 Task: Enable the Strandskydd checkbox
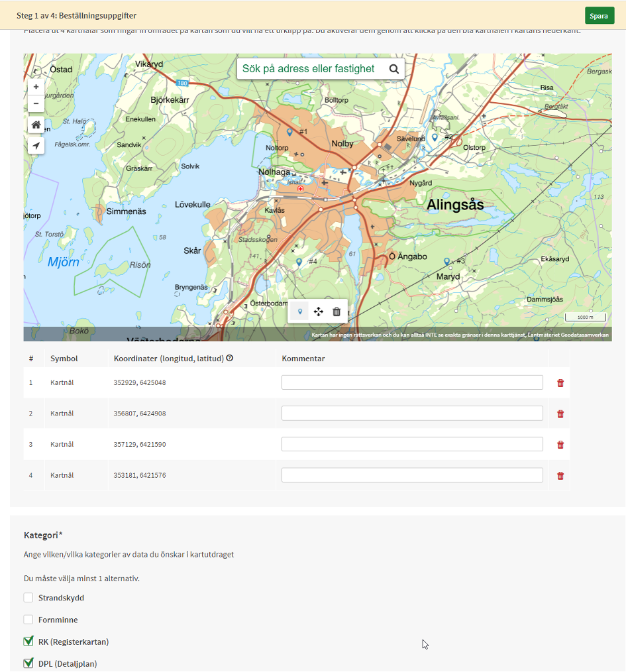28,597
